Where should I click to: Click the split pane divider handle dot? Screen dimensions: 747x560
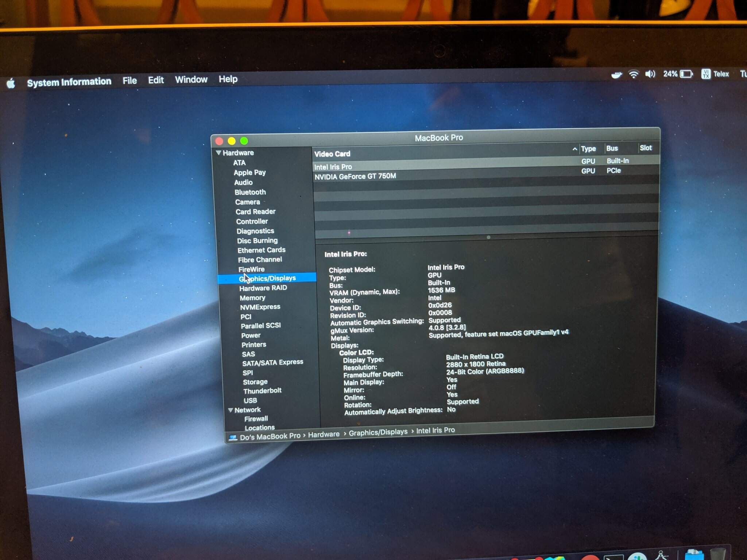pos(488,237)
